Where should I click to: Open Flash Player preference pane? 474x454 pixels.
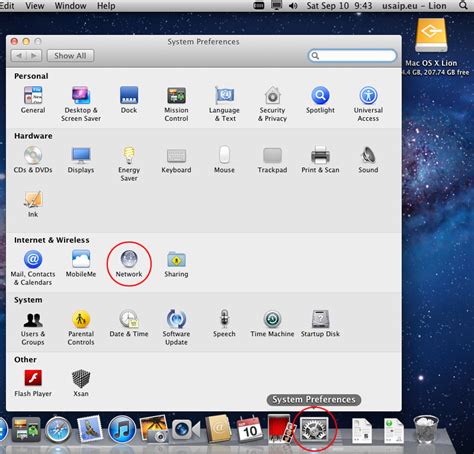33,383
